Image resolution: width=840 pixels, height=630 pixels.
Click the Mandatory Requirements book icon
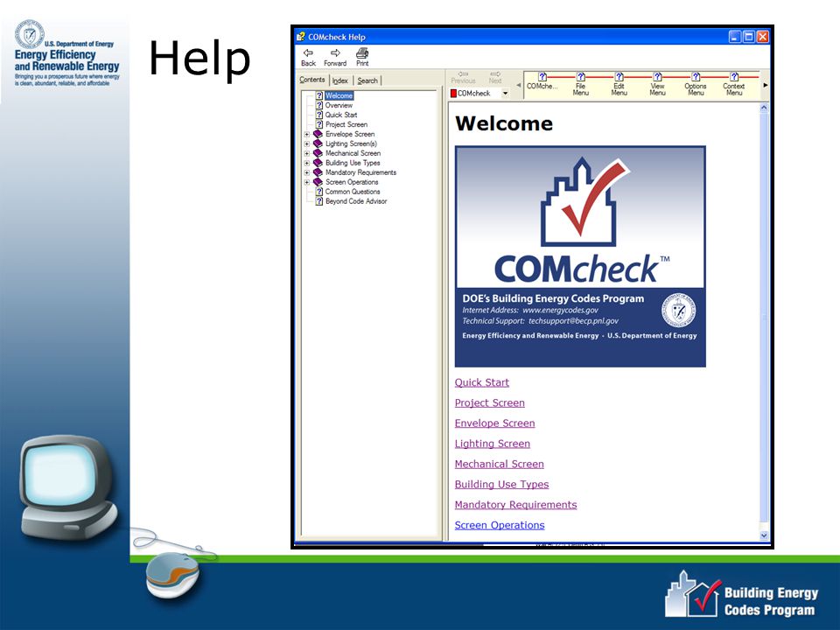pyautogui.click(x=318, y=172)
